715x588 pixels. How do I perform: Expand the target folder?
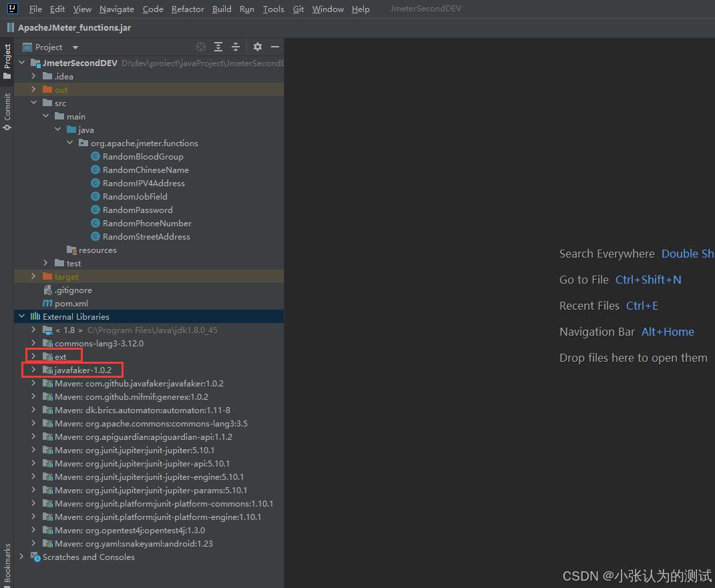[x=34, y=276]
